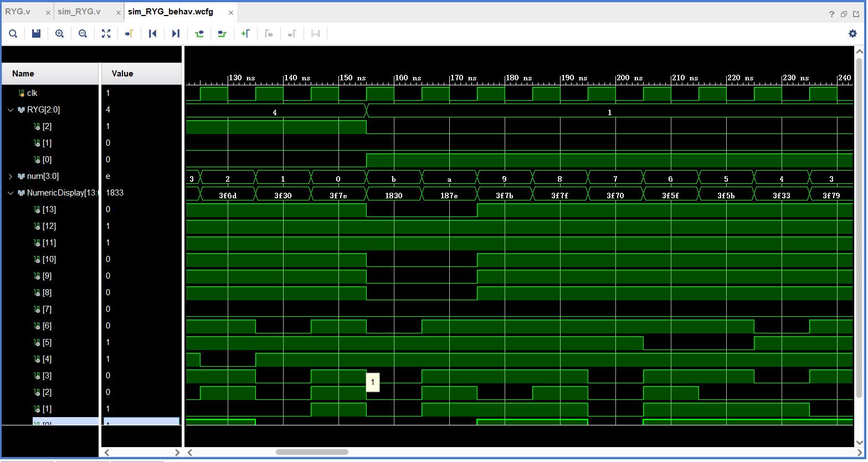The height and width of the screenshot is (462, 868).
Task: Click the waveform horizontal scrollbar thumb
Action: (312, 452)
